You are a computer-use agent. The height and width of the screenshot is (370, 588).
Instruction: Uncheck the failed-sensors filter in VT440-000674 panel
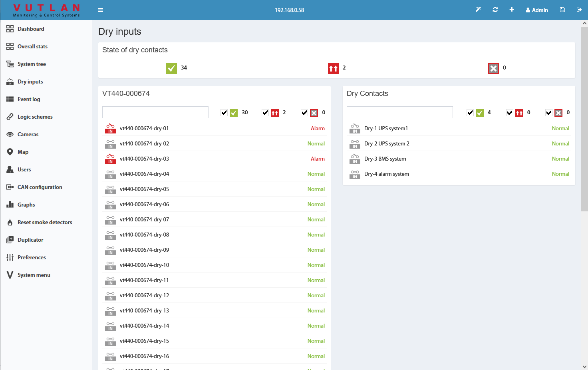[304, 112]
